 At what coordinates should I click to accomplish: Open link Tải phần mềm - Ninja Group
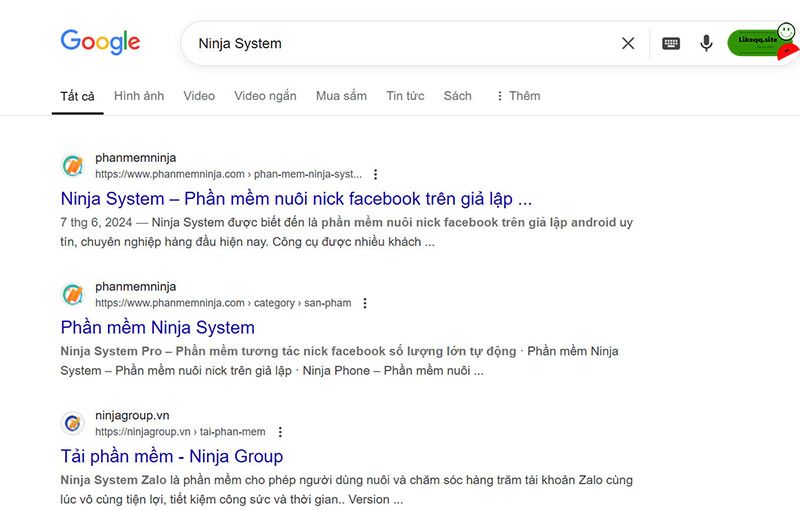pos(172,456)
